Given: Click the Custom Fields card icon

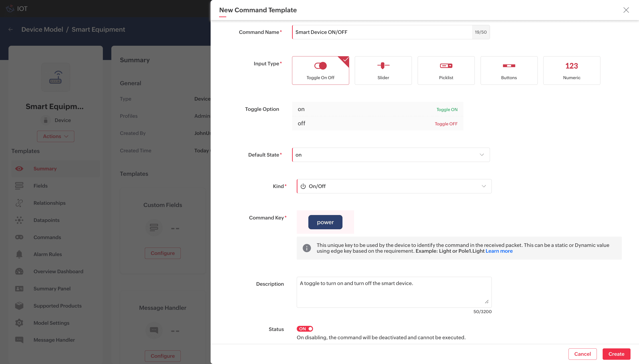Looking at the screenshot, I should coord(154,227).
